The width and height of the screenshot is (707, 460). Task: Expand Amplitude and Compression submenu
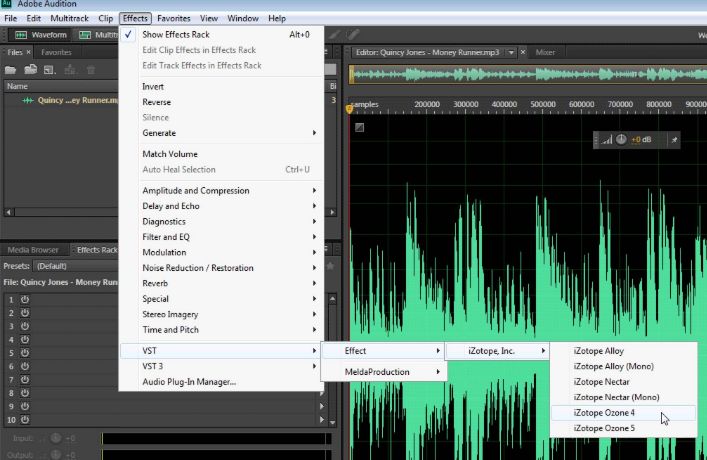(x=221, y=191)
